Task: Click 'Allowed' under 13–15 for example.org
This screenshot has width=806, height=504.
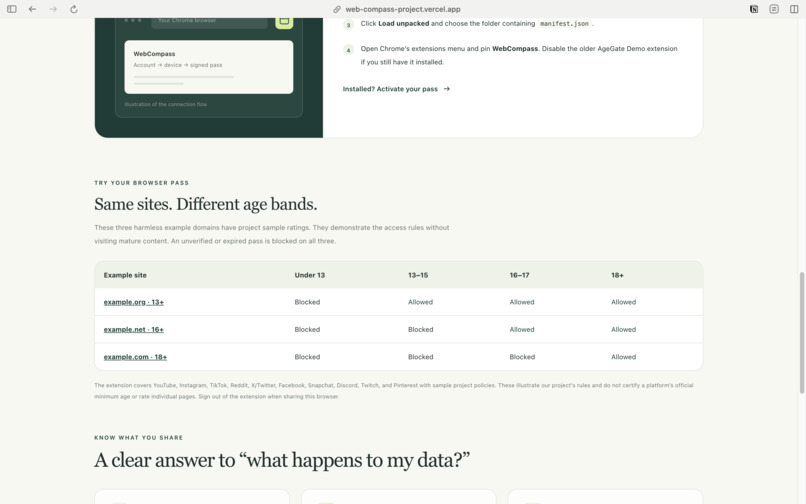Action: pos(420,302)
